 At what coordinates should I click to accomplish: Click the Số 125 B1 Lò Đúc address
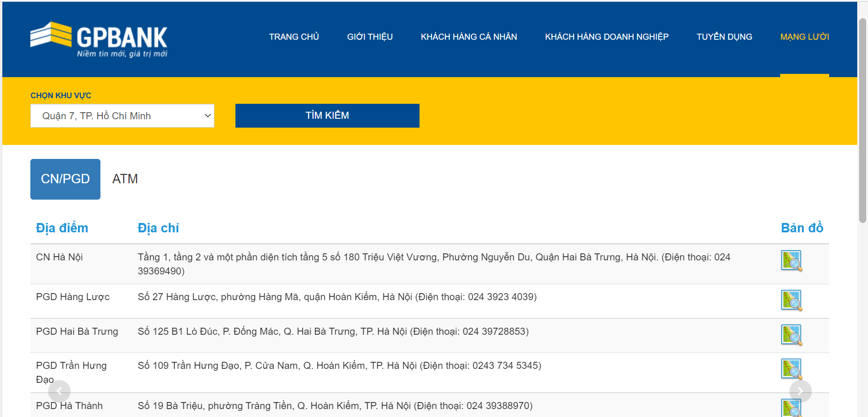click(333, 331)
